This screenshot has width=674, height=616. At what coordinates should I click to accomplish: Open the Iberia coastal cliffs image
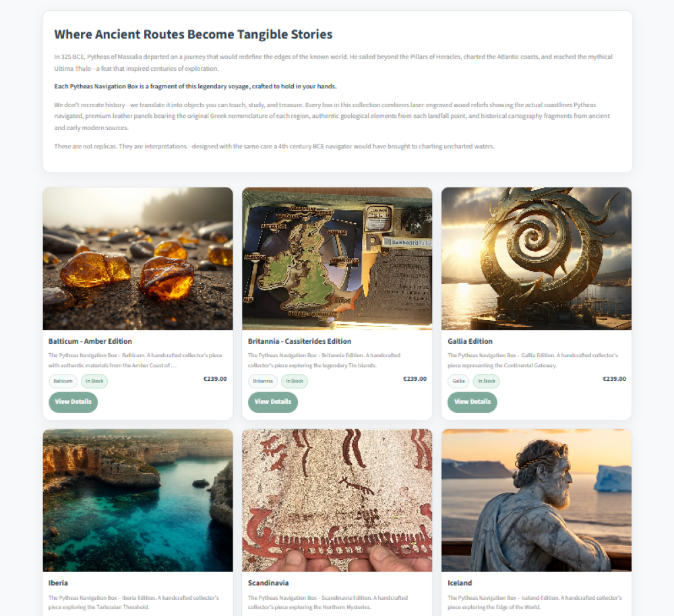click(138, 500)
